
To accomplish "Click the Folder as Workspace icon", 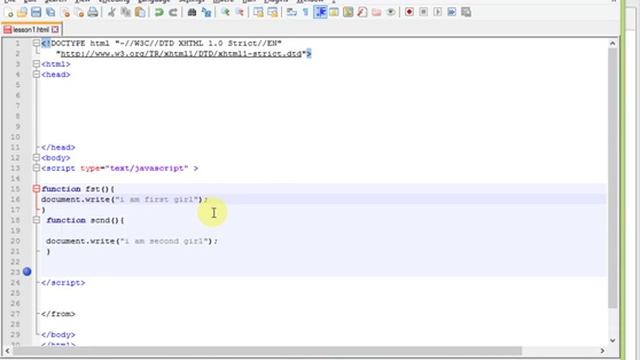I will click(376, 12).
